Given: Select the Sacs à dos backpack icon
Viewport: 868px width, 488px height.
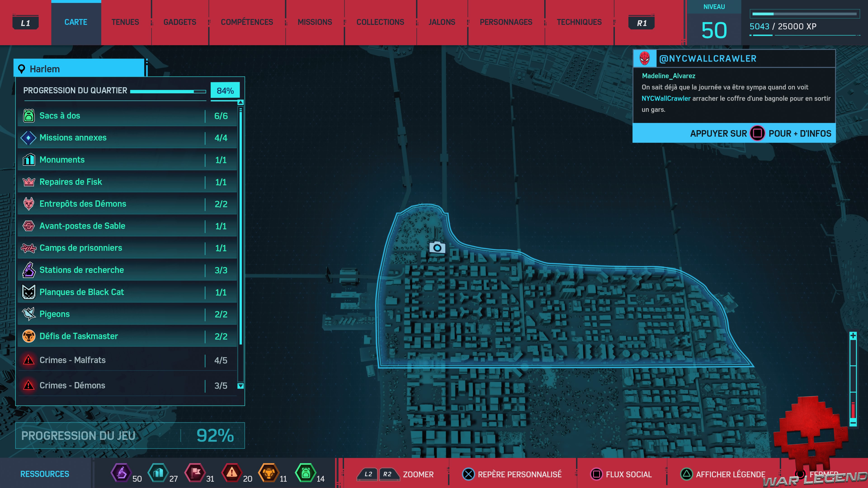Looking at the screenshot, I should pyautogui.click(x=29, y=115).
